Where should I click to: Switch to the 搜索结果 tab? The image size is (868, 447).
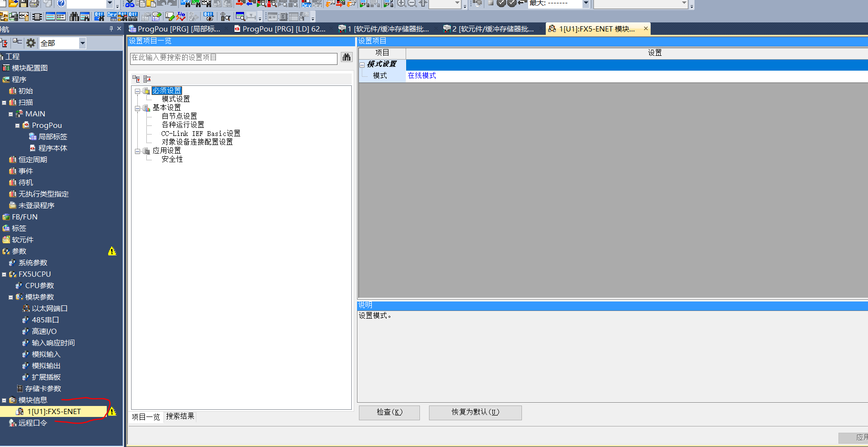[x=180, y=416]
